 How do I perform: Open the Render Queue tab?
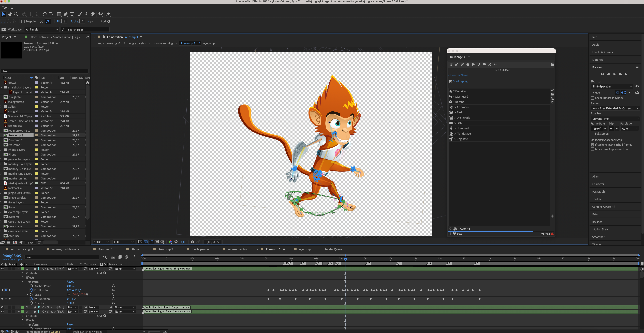click(333, 249)
